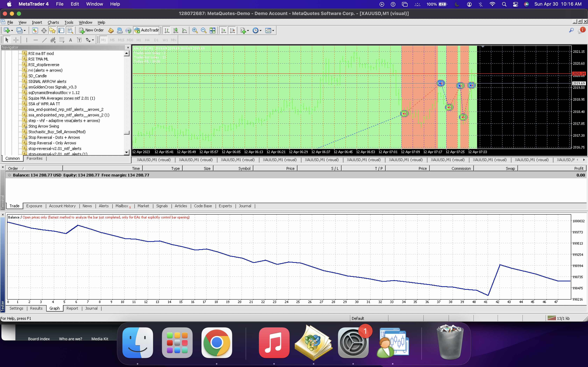Click the Tile Windows icon

point(213,30)
